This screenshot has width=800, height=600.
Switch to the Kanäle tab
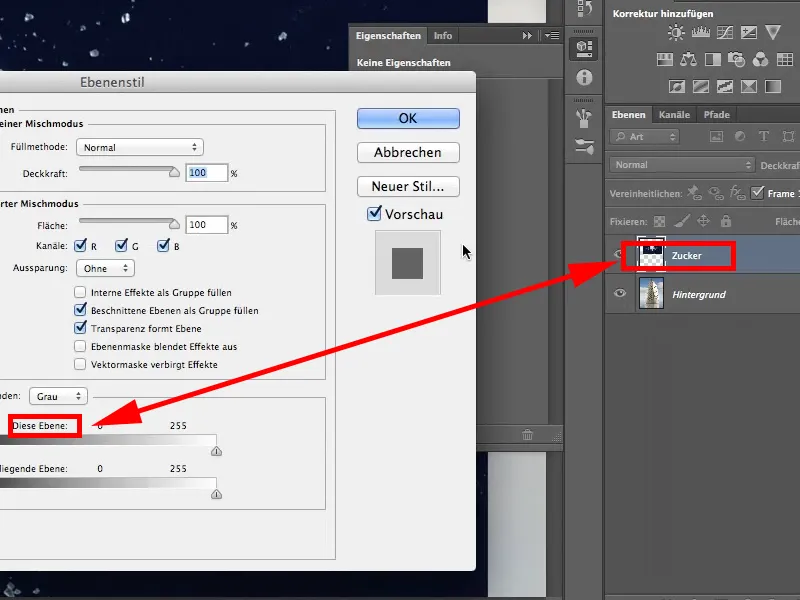pyautogui.click(x=674, y=115)
